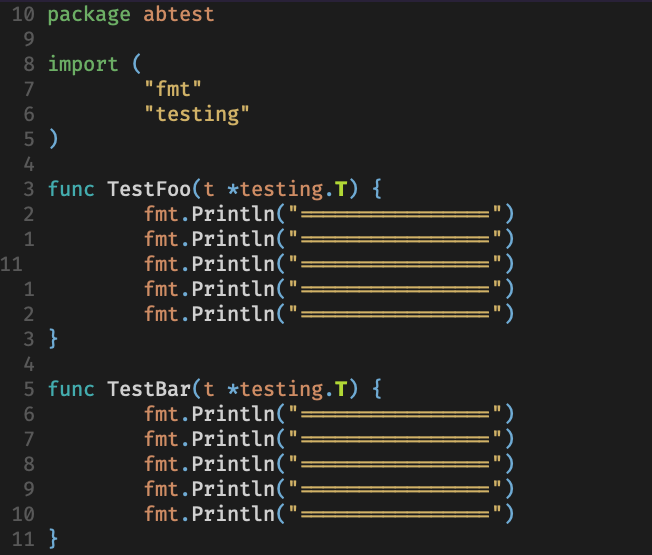Click the last fmt.Println call inside TestBar
The image size is (652, 555).
click(x=209, y=514)
